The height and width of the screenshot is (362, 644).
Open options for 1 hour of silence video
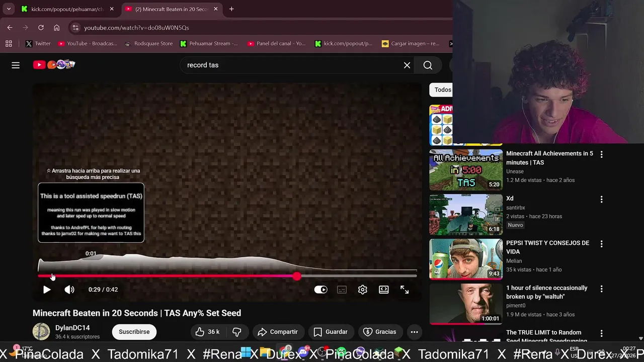click(x=601, y=289)
